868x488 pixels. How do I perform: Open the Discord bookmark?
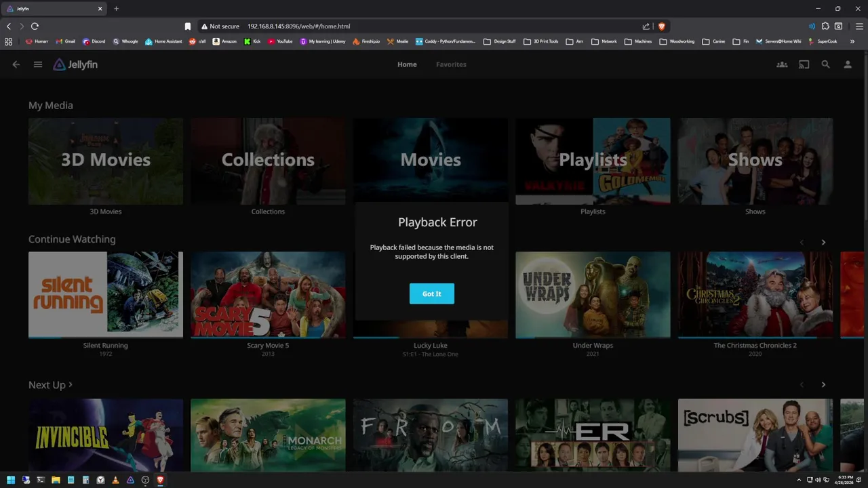(94, 41)
